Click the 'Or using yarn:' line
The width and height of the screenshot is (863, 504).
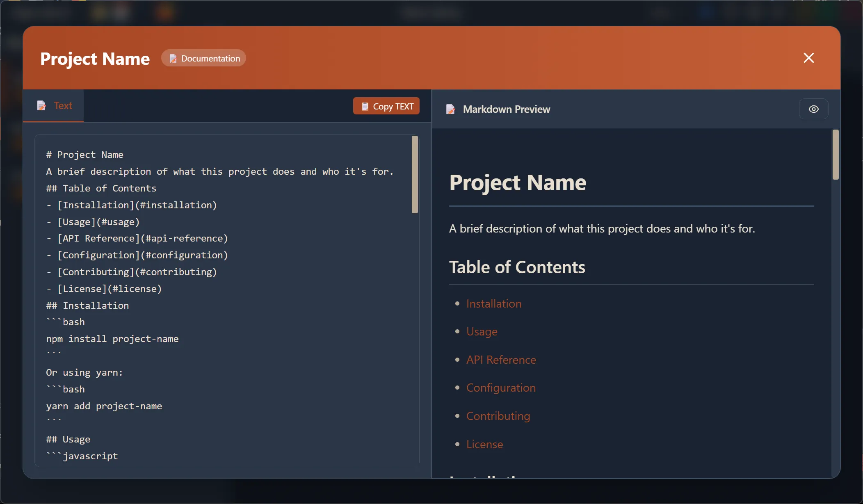tap(84, 372)
